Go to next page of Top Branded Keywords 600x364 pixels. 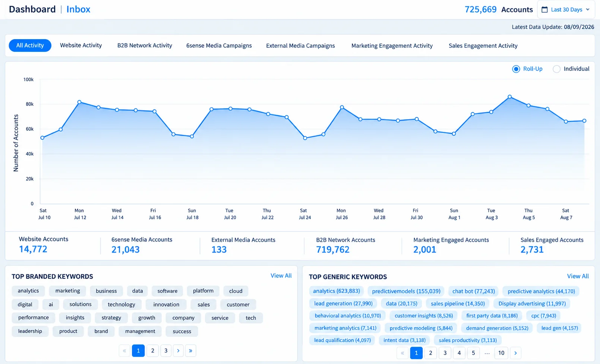178,351
